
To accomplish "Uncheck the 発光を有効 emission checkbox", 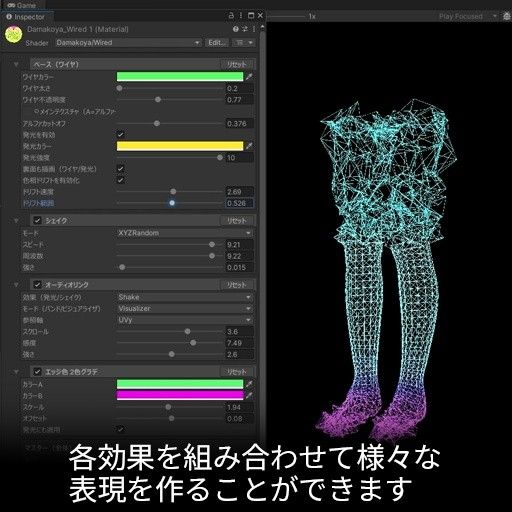I will [x=120, y=135].
